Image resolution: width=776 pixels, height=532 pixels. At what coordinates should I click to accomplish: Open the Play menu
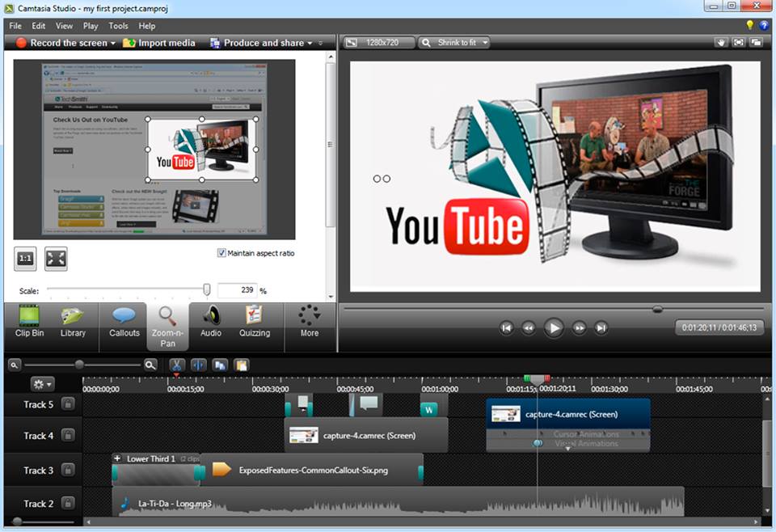[x=91, y=26]
